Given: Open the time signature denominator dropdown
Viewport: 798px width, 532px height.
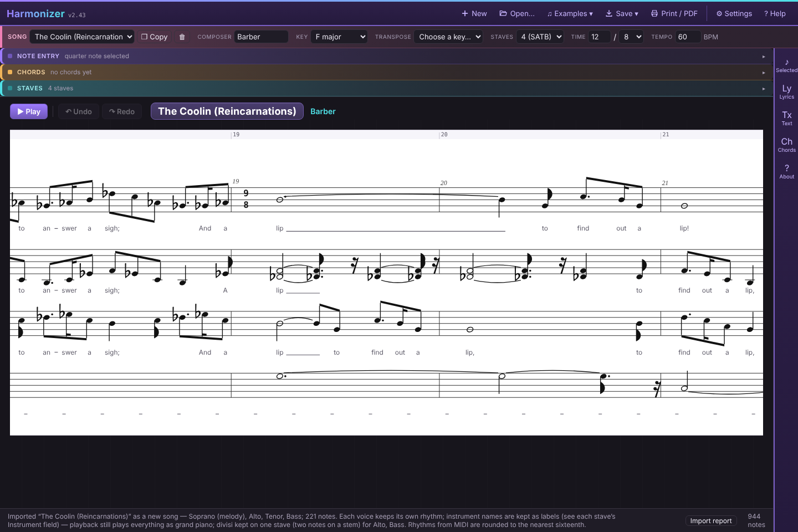Looking at the screenshot, I should [x=632, y=37].
